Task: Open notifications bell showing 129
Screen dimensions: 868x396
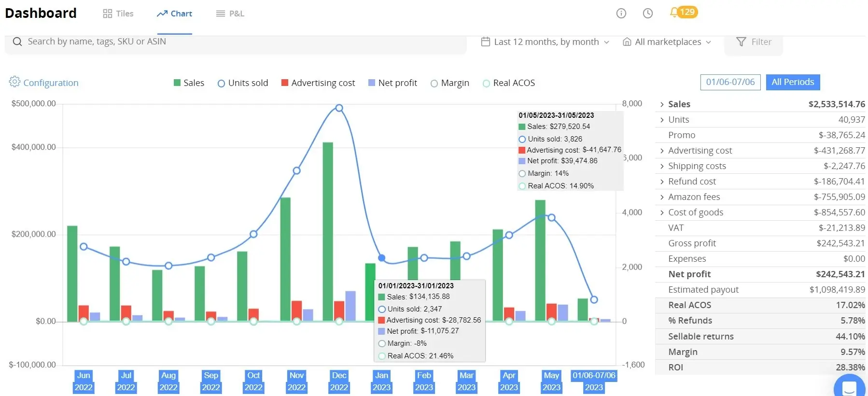Action: [x=684, y=12]
